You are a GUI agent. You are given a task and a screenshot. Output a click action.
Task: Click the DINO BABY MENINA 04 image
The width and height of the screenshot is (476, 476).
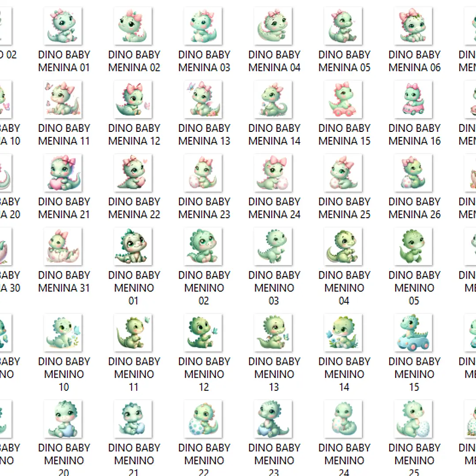tap(274, 26)
